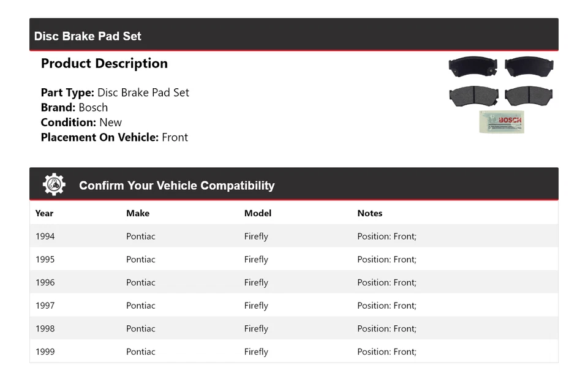588x381 pixels.
Task: Click the Placement On Vehicle: Front line
Action: [x=114, y=137]
